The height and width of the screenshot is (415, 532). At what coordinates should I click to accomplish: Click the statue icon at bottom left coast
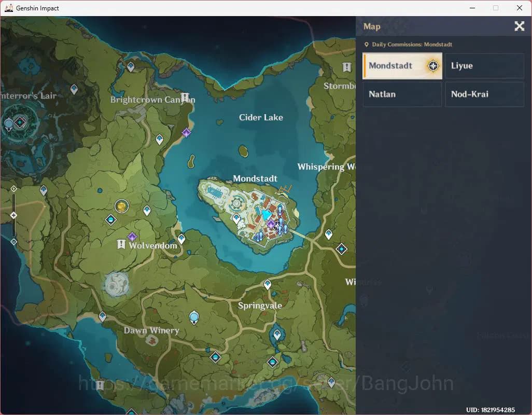click(x=100, y=385)
